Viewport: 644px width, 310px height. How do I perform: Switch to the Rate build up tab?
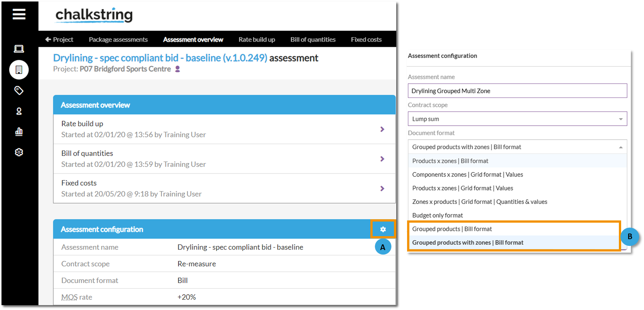pyautogui.click(x=257, y=39)
